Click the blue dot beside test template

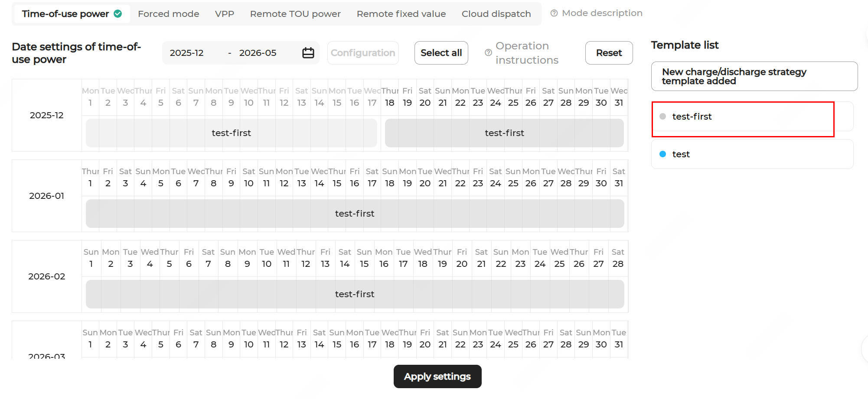click(662, 154)
